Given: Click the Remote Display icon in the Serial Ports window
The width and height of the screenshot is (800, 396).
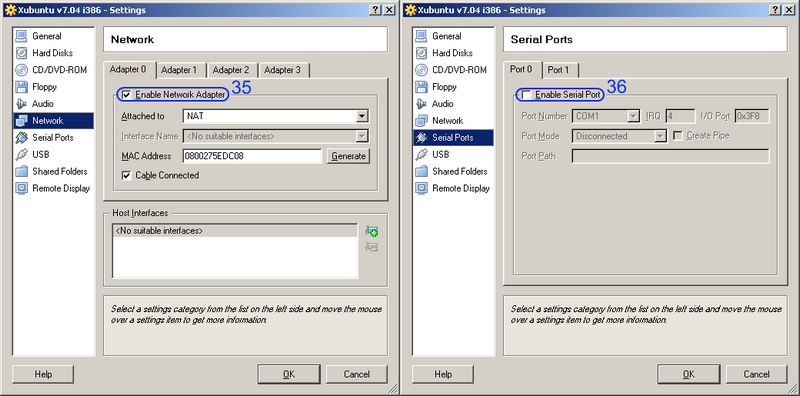Looking at the screenshot, I should coord(421,188).
